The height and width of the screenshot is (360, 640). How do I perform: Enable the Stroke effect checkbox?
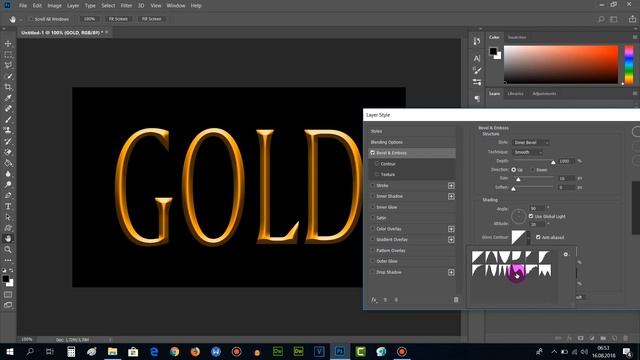(372, 186)
